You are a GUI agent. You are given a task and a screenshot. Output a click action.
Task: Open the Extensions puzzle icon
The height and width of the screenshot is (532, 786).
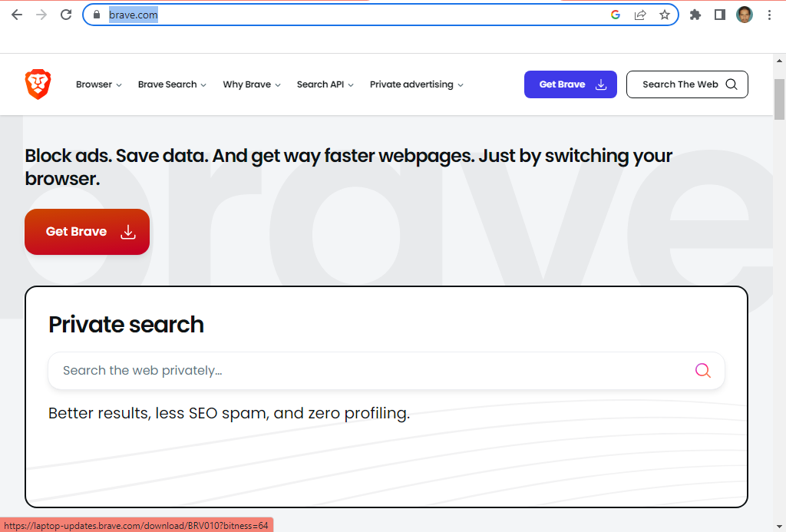[x=695, y=15]
